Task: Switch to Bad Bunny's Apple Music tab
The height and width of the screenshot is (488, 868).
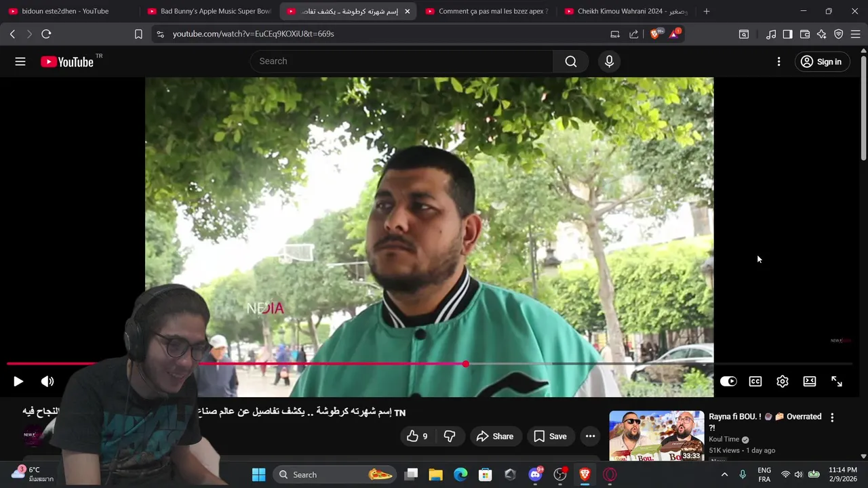Action: pos(209,12)
